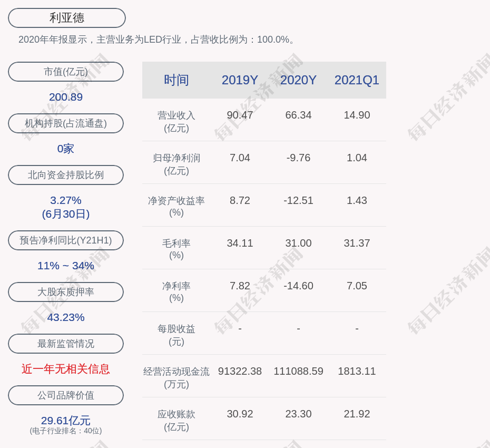Click the 时间 header cell

(177, 80)
